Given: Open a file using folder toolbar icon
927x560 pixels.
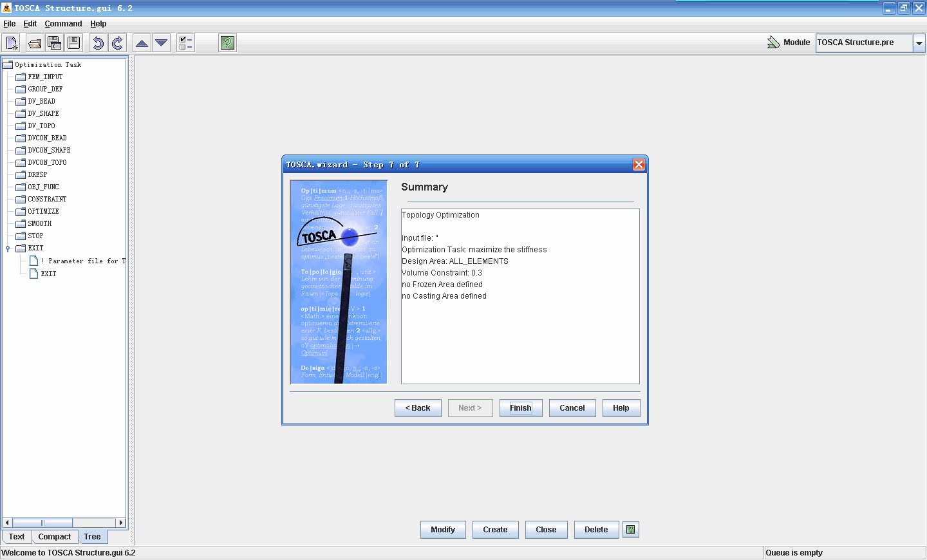Looking at the screenshot, I should (35, 43).
